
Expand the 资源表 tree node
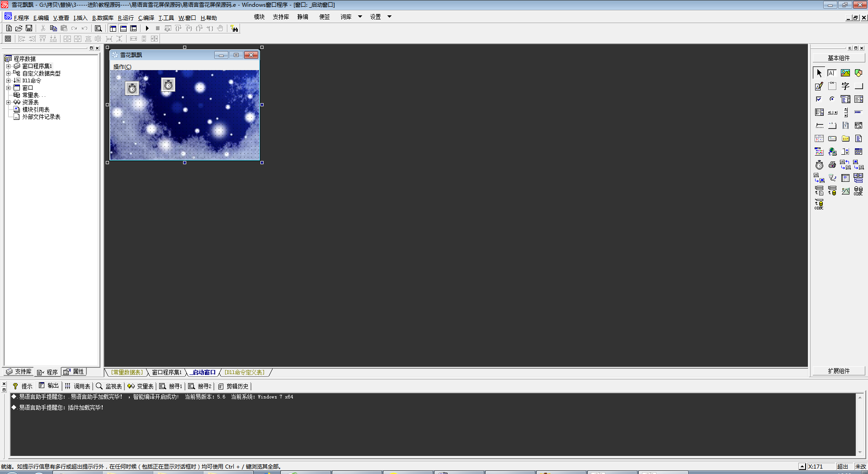coord(8,102)
